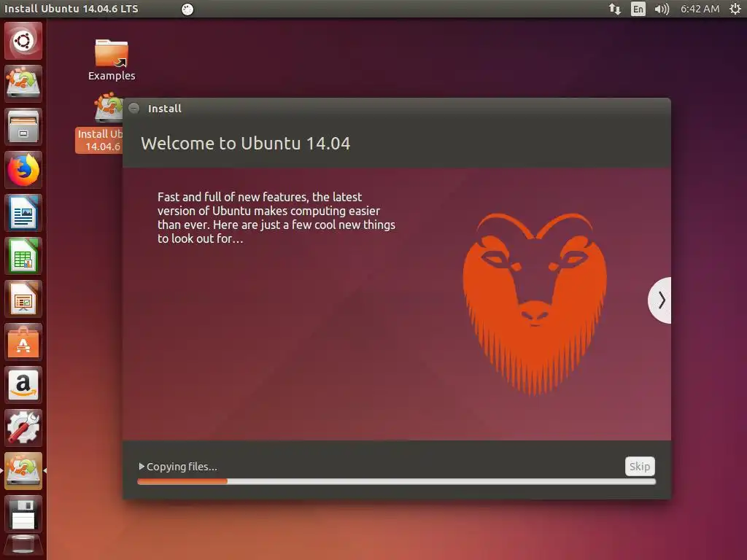Click the Install window title bar button
The image size is (747, 560).
click(x=134, y=108)
